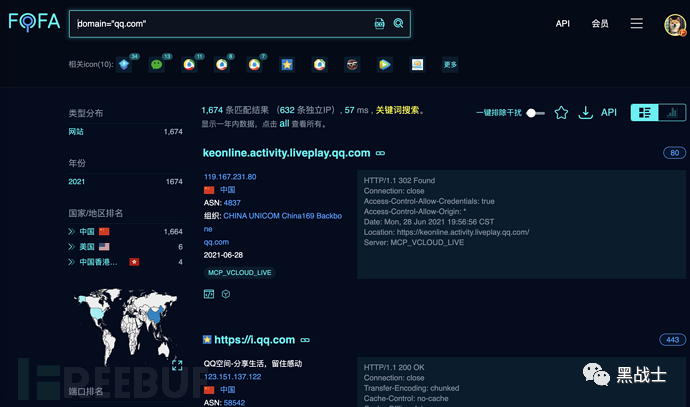
Task: Click the QQ空间-分享生活，留住感动 title text
Action: (253, 364)
